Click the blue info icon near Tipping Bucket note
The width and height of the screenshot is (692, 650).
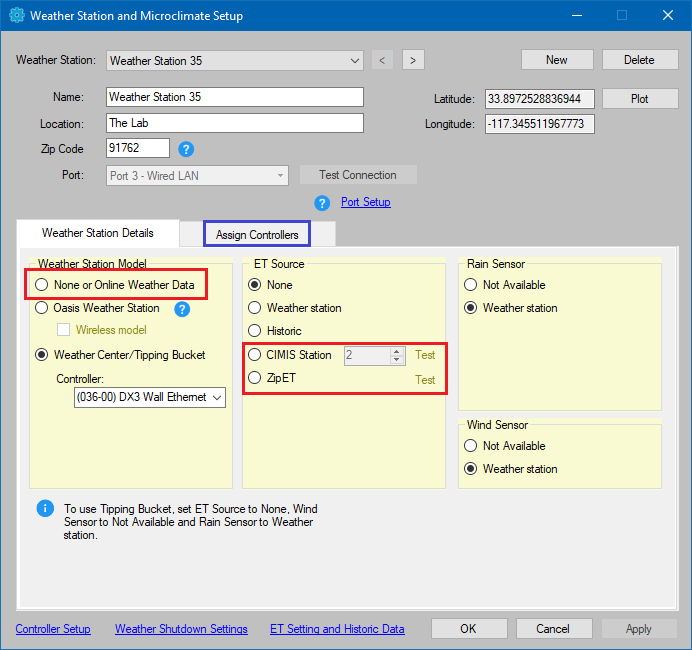point(45,508)
